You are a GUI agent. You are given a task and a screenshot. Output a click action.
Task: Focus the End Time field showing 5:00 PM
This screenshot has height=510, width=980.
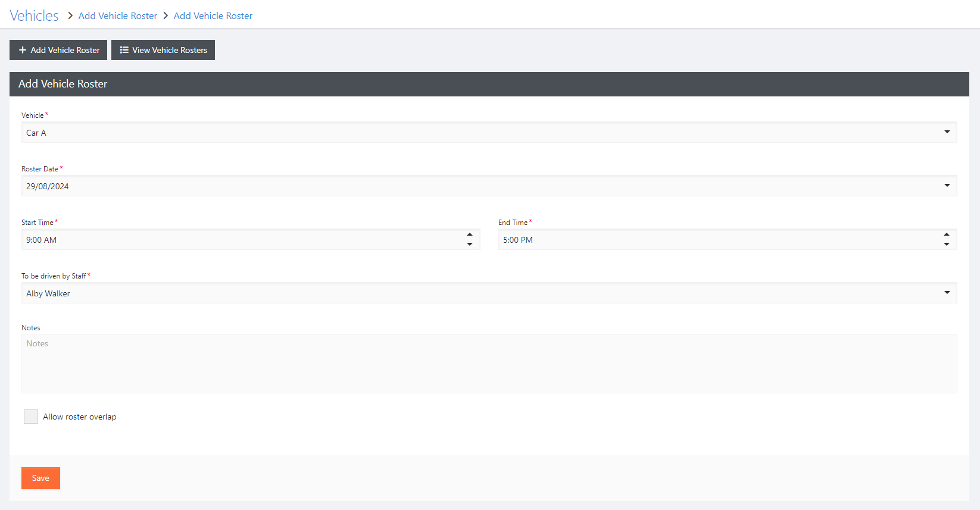[x=728, y=239]
